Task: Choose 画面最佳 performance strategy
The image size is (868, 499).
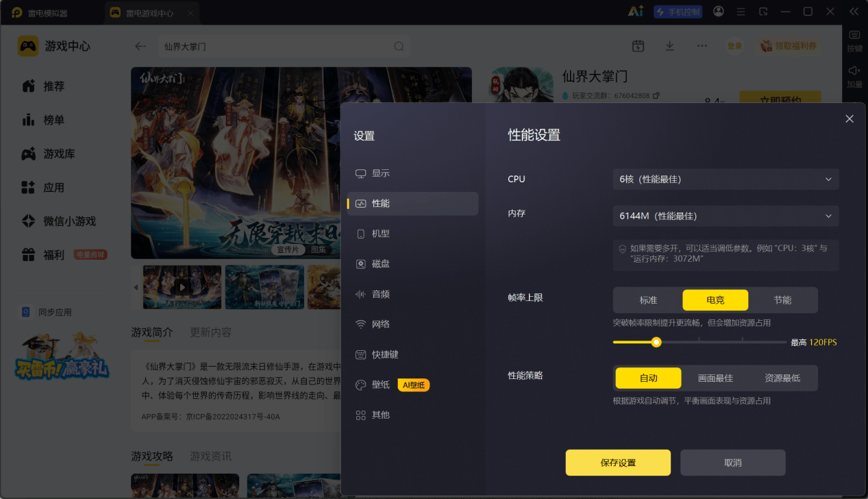Action: point(715,378)
